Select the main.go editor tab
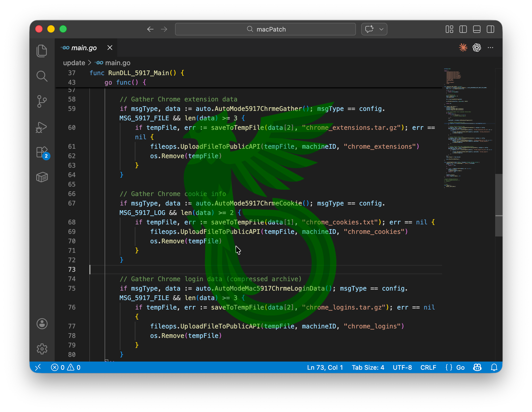Viewport: 532px width, 412px height. click(84, 48)
